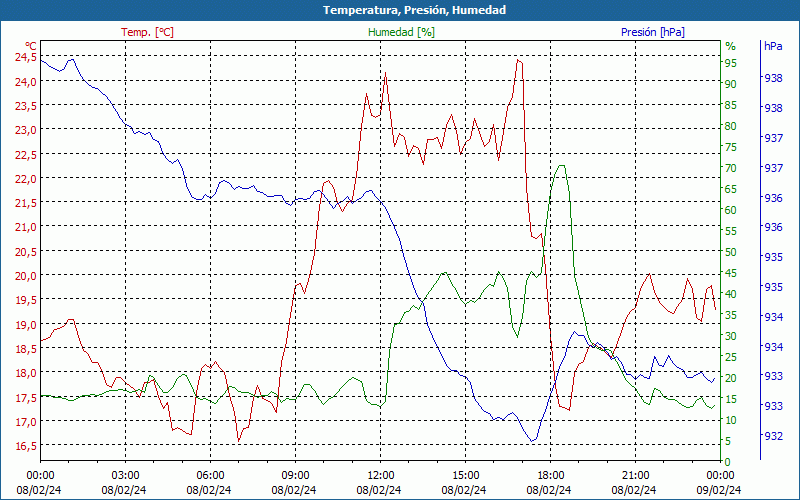
Task: Click the '20,5' temperature axis value
Action: point(26,252)
